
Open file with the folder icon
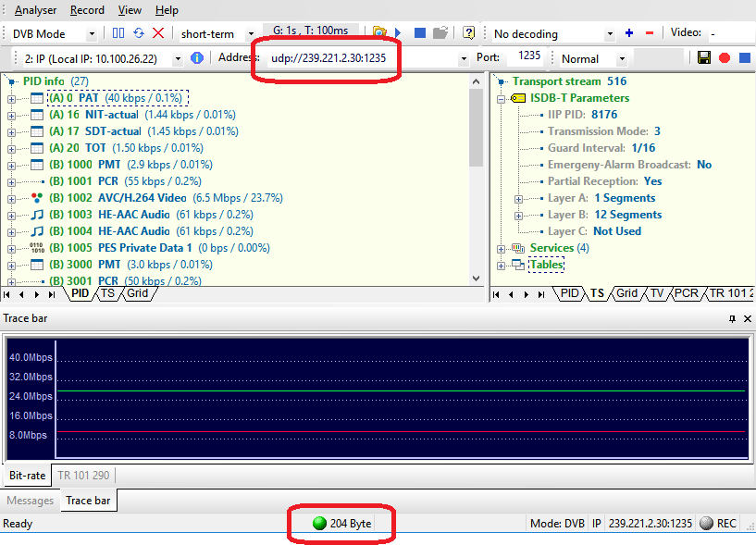(379, 32)
